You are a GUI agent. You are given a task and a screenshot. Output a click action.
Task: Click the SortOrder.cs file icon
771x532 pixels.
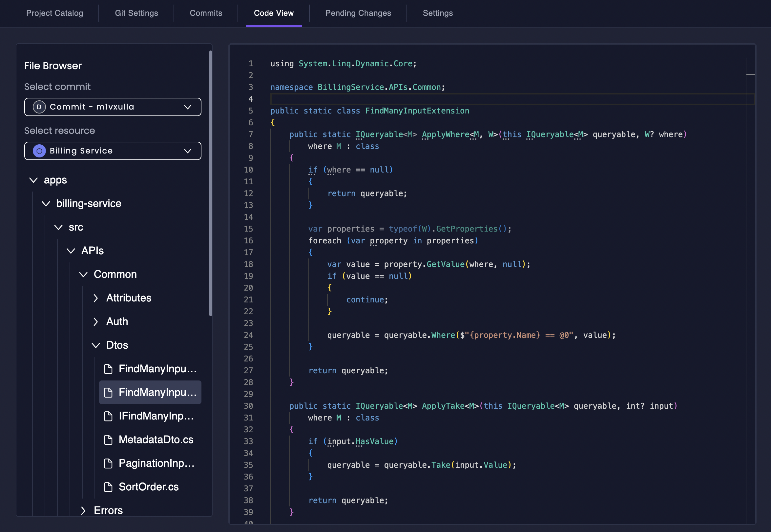coord(108,487)
